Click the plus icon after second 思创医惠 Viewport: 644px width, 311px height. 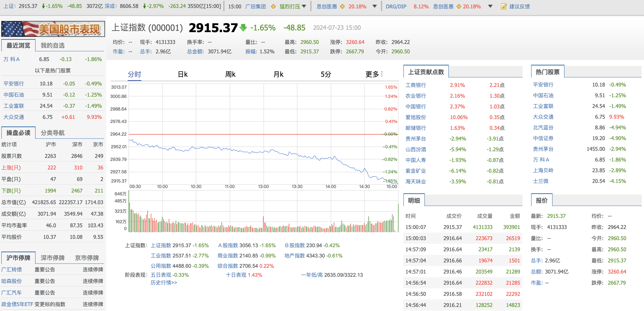[459, 6]
